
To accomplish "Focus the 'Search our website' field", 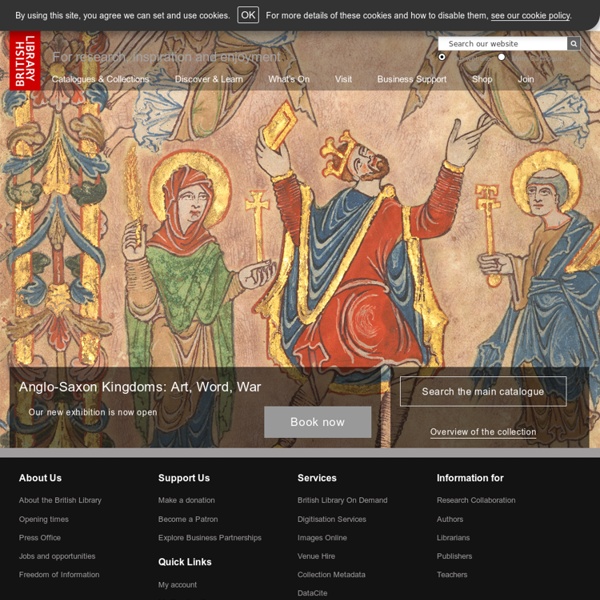I will (502, 44).
